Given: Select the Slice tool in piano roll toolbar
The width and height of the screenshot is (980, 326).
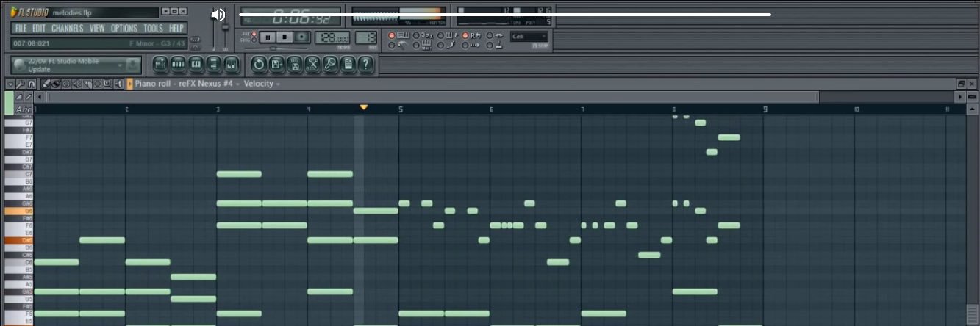Looking at the screenshot, I should 87,84.
